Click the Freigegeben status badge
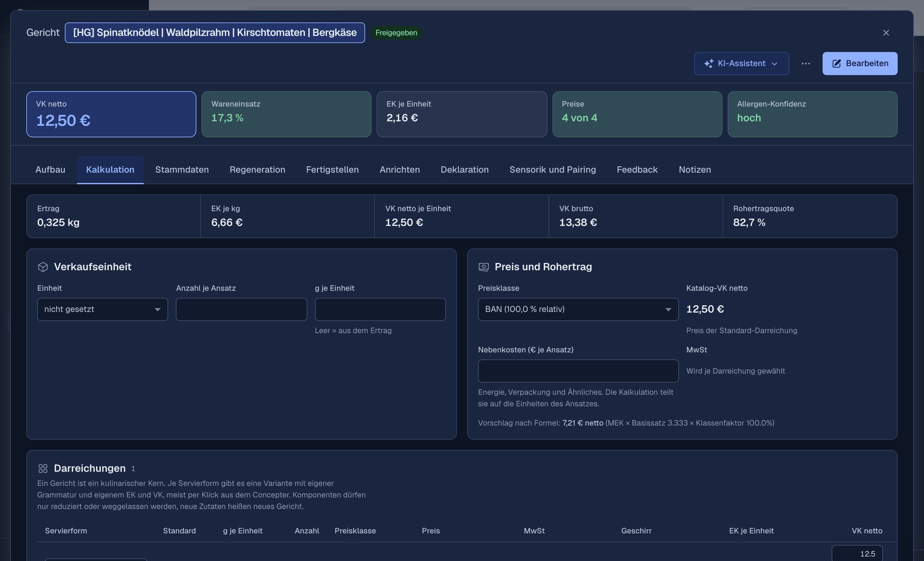This screenshot has height=561, width=924. tap(396, 33)
